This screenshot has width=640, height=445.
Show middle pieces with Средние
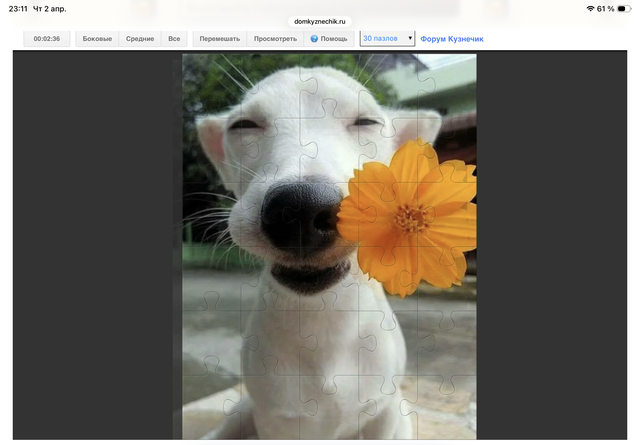click(139, 39)
